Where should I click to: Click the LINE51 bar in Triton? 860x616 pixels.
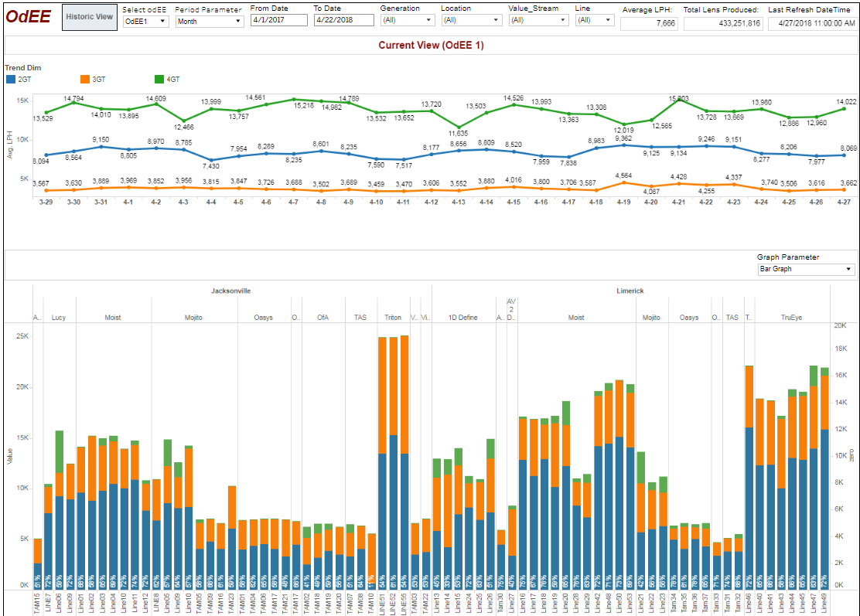coord(382,463)
